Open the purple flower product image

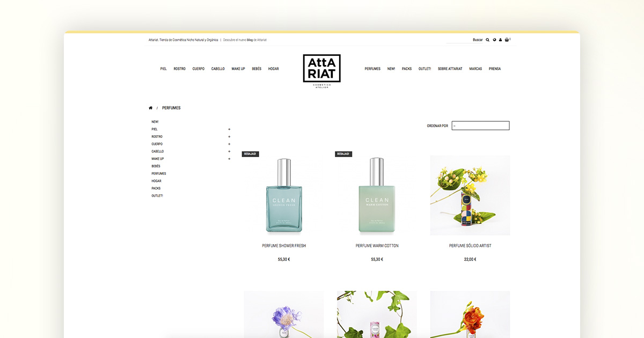pyautogui.click(x=284, y=314)
